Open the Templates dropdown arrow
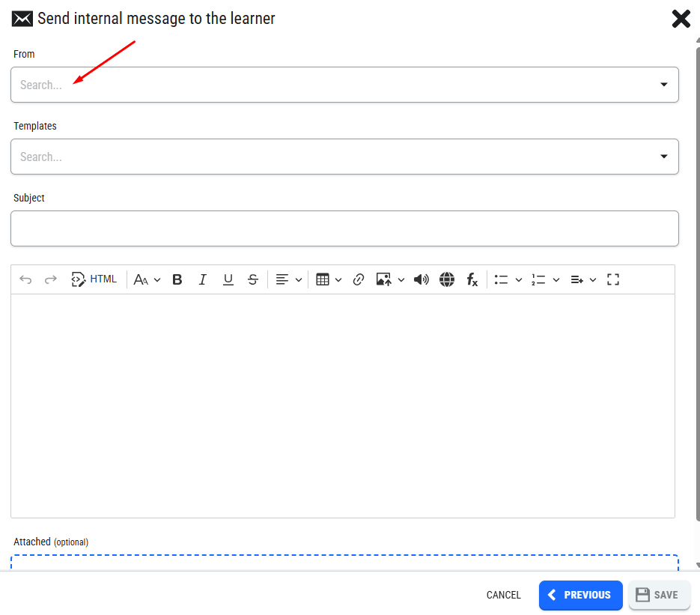 664,157
